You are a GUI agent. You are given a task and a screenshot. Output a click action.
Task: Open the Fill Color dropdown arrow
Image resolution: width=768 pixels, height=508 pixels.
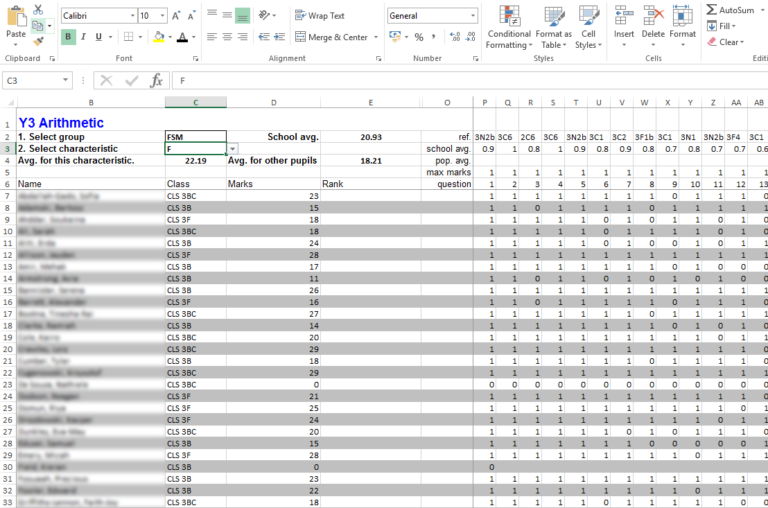(x=170, y=37)
